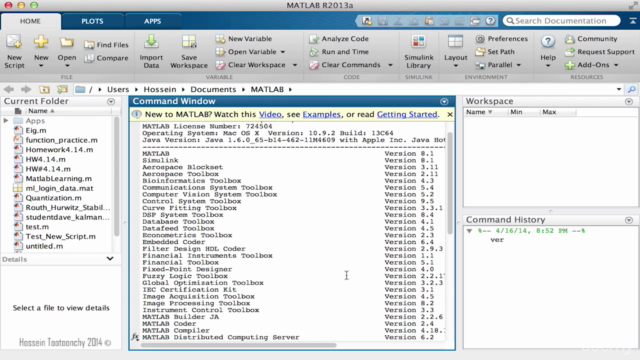Click the Parallel option
Image resolution: width=640 pixels, height=360 pixels.
tap(494, 65)
